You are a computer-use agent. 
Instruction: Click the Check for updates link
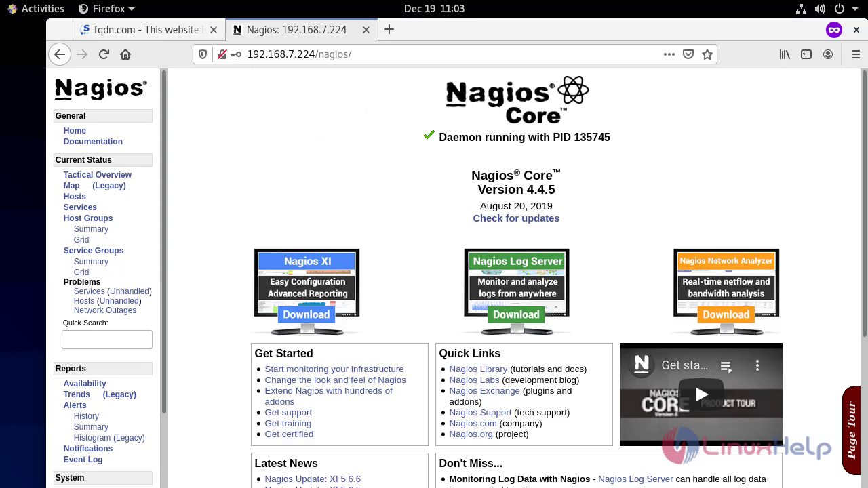tap(516, 218)
